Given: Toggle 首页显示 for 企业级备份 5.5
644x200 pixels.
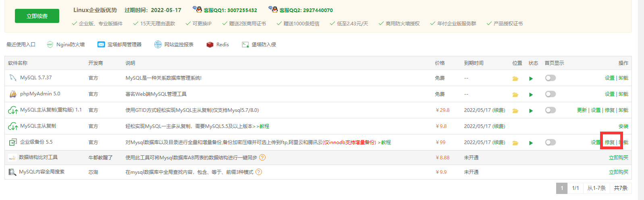Looking at the screenshot, I should pyautogui.click(x=551, y=142).
